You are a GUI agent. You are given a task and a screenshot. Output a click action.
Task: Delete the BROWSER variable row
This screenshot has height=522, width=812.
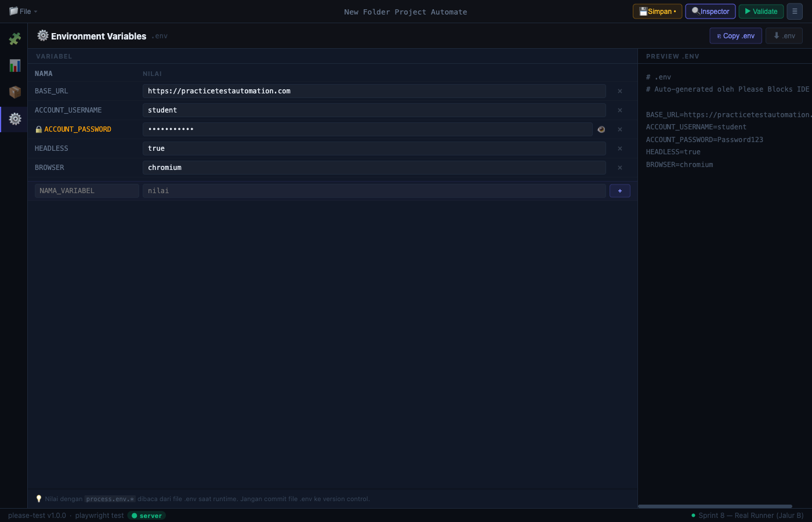coord(620,168)
